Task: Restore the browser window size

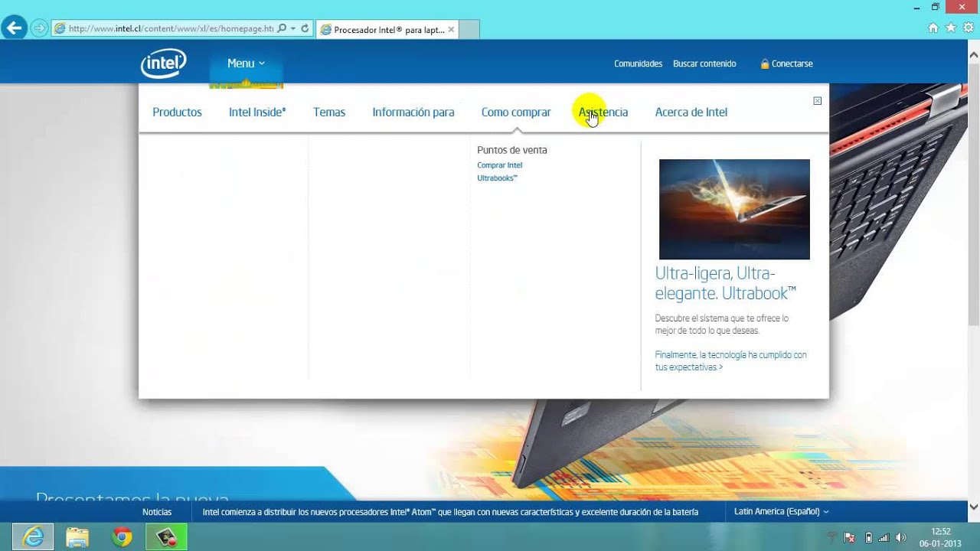Action: coord(935,7)
